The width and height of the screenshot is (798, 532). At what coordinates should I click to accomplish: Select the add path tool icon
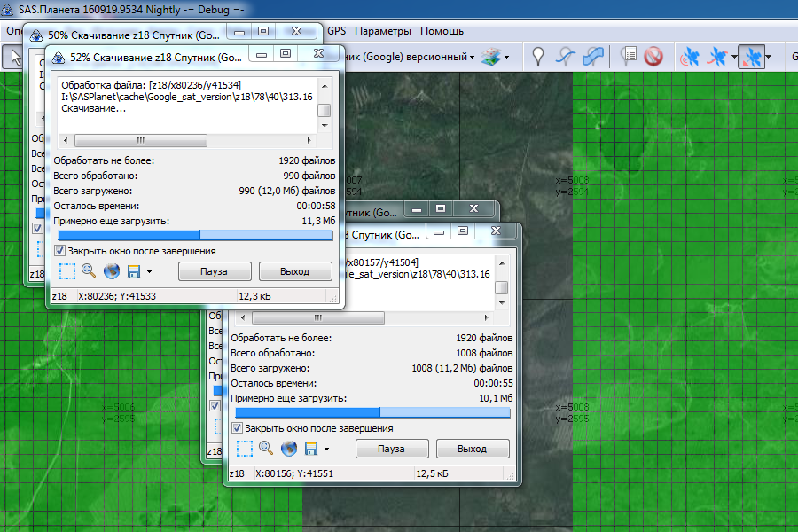pyautogui.click(x=565, y=58)
